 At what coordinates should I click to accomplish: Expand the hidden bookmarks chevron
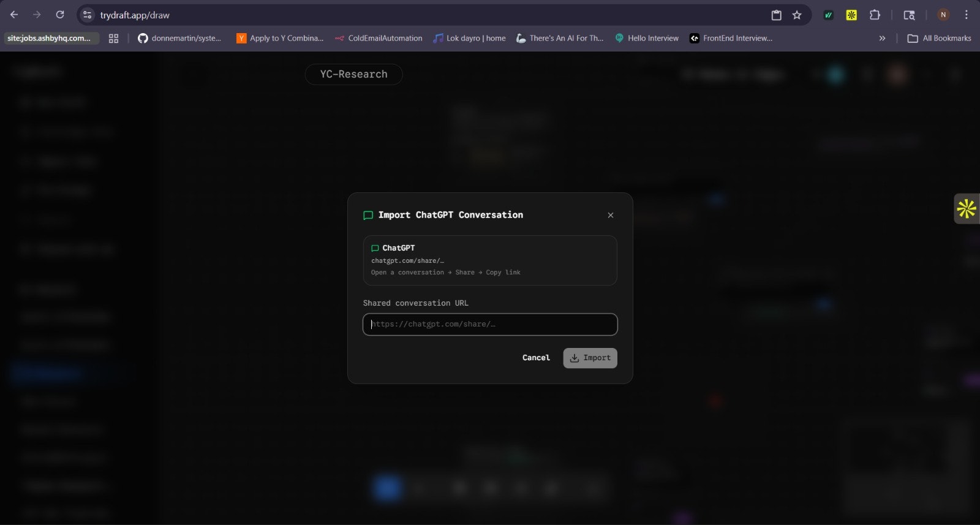pyautogui.click(x=882, y=38)
